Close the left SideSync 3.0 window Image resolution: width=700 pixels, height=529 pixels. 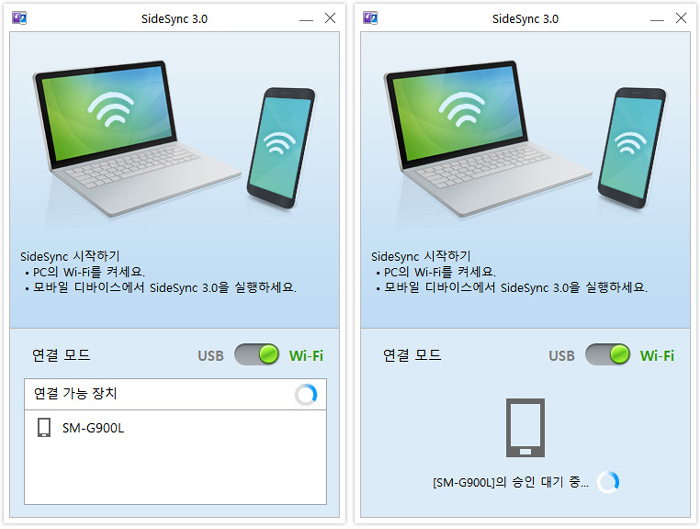click(330, 18)
